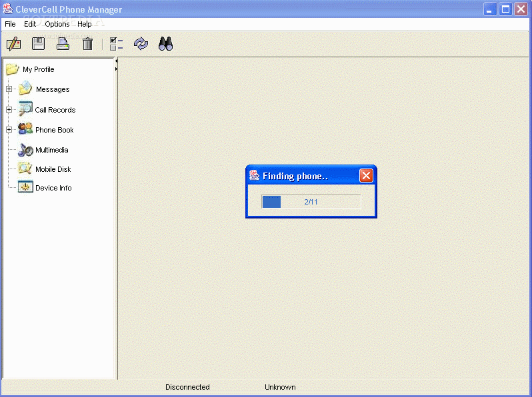
Task: Click the checklist options toolbar icon
Action: point(116,44)
